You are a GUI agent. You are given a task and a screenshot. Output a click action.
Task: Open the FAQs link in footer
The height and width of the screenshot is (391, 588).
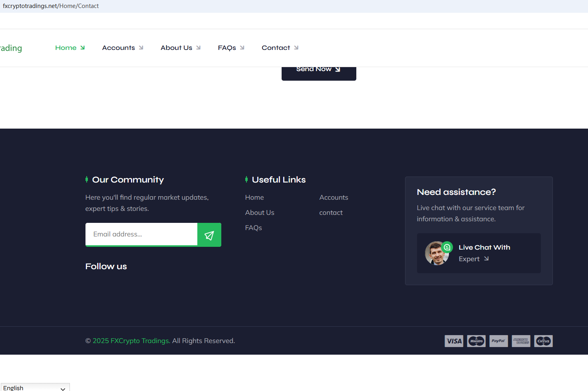(x=253, y=228)
